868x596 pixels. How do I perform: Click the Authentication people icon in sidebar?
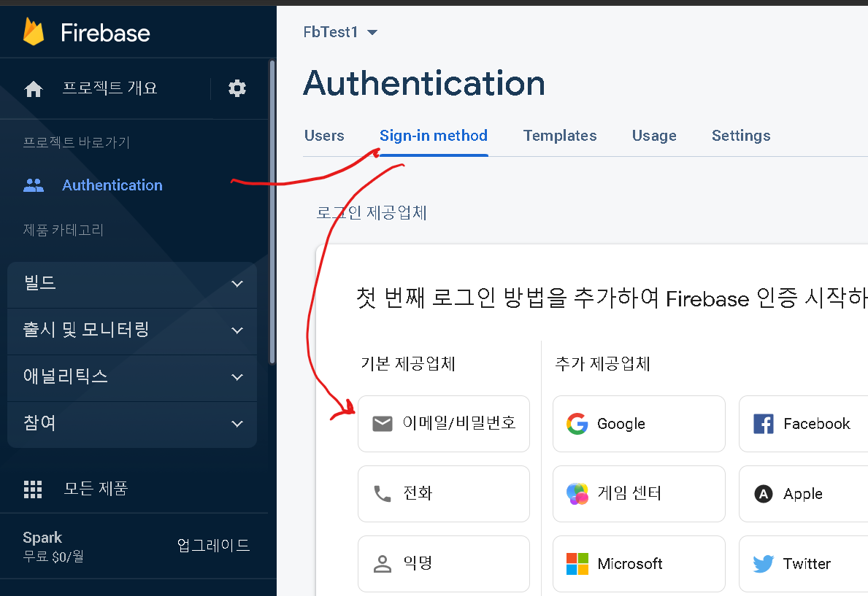pos(34,185)
